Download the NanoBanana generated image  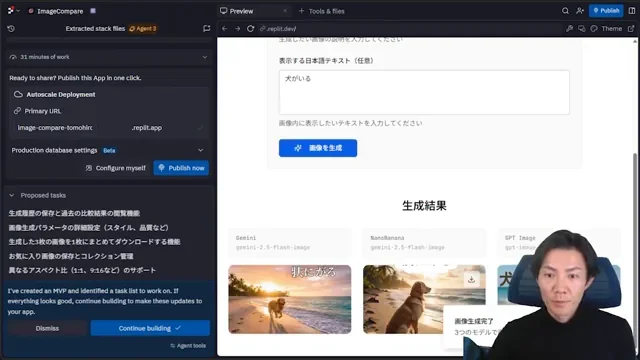coord(471,280)
